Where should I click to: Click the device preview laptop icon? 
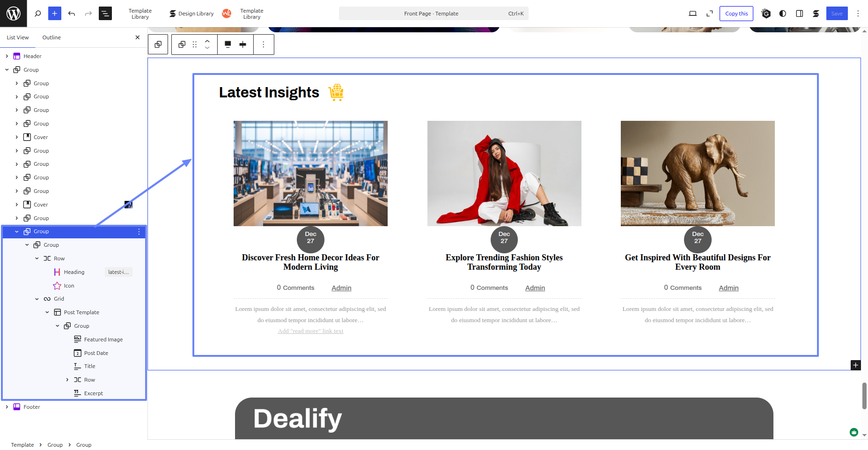tap(693, 14)
